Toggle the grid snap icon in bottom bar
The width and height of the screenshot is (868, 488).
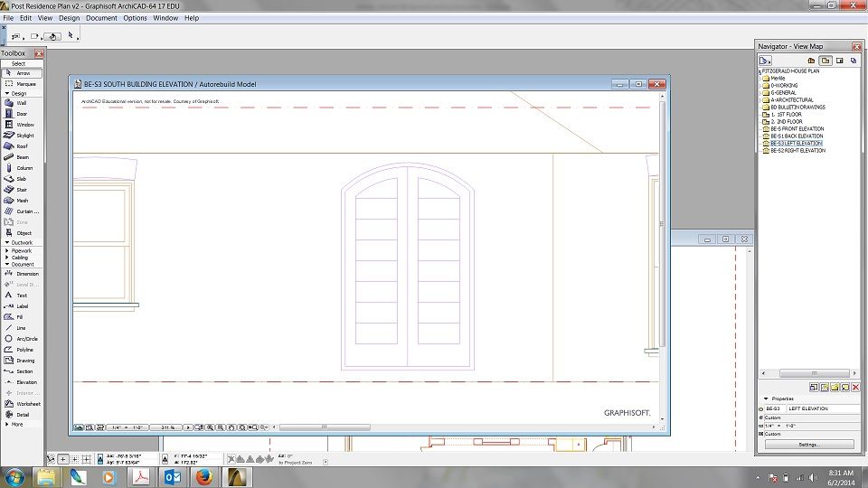[x=87, y=459]
